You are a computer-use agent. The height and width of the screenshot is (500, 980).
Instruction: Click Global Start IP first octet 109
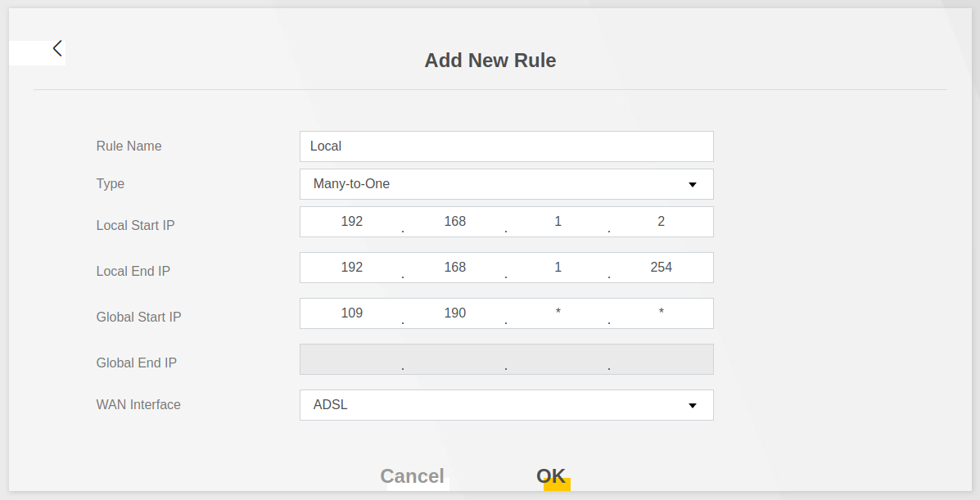pyautogui.click(x=352, y=313)
